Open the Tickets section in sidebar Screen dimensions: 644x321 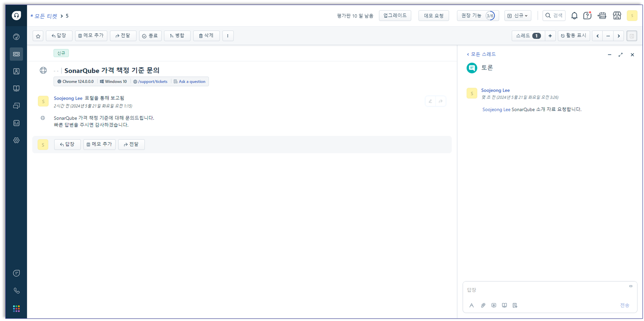coord(16,54)
